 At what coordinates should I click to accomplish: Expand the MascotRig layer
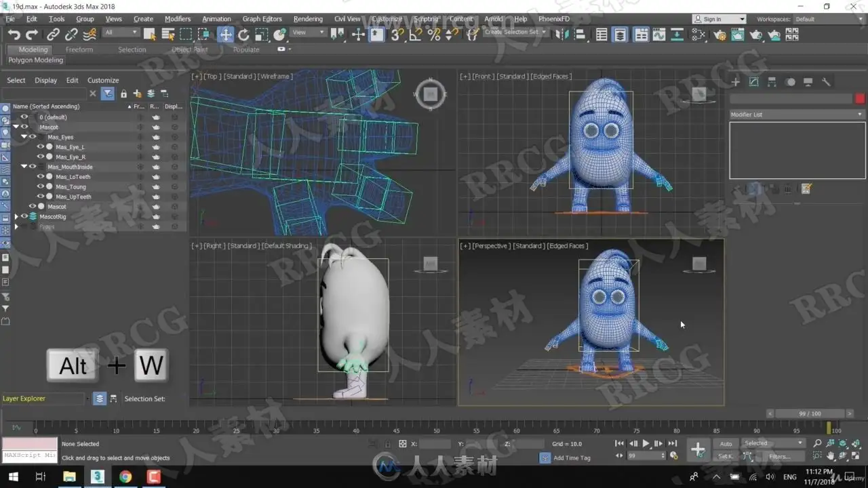(16, 217)
